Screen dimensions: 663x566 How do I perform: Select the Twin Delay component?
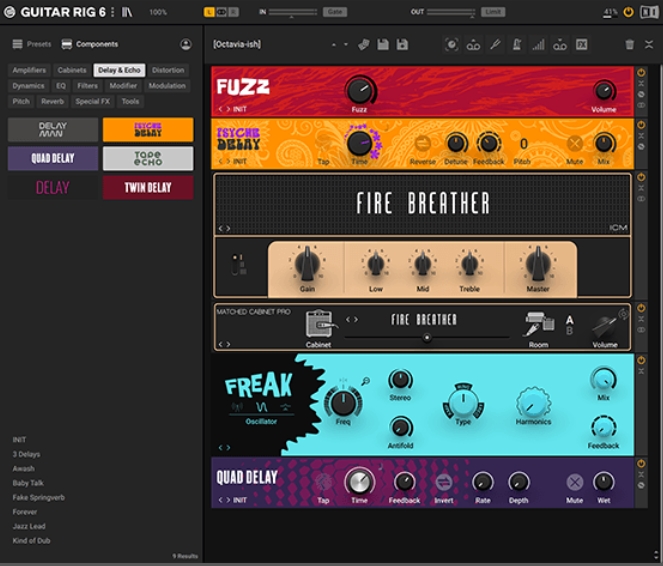tap(148, 188)
